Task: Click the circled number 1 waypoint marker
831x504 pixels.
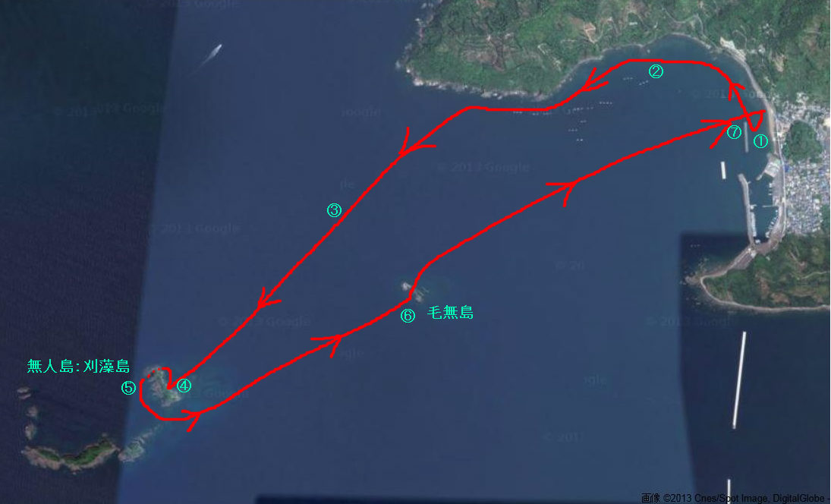Action: (760, 141)
